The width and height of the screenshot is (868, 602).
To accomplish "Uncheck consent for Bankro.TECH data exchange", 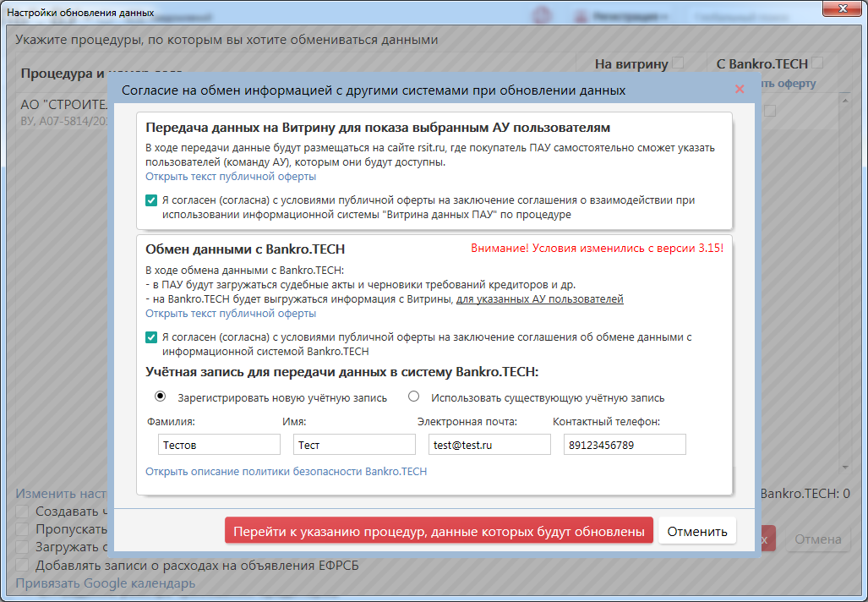I will tap(151, 337).
